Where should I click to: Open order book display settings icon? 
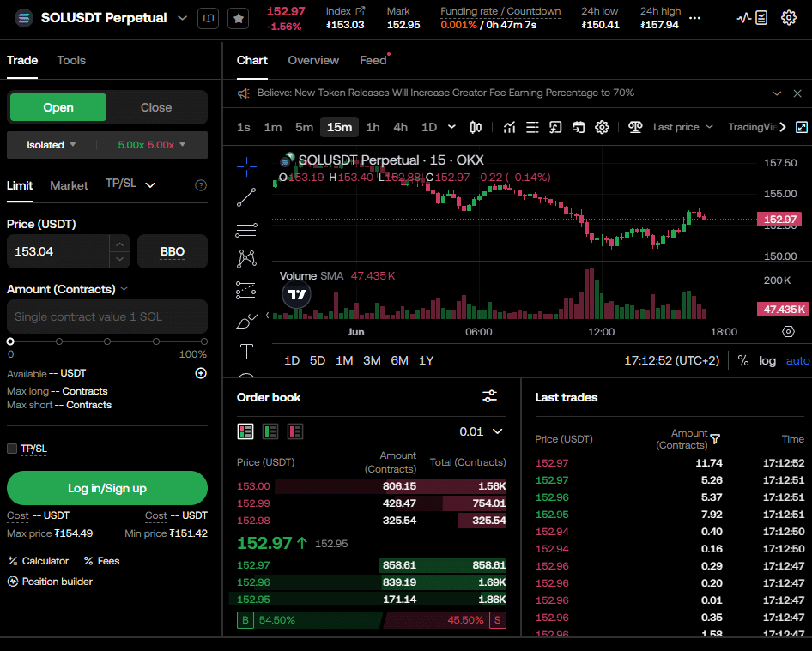click(489, 397)
